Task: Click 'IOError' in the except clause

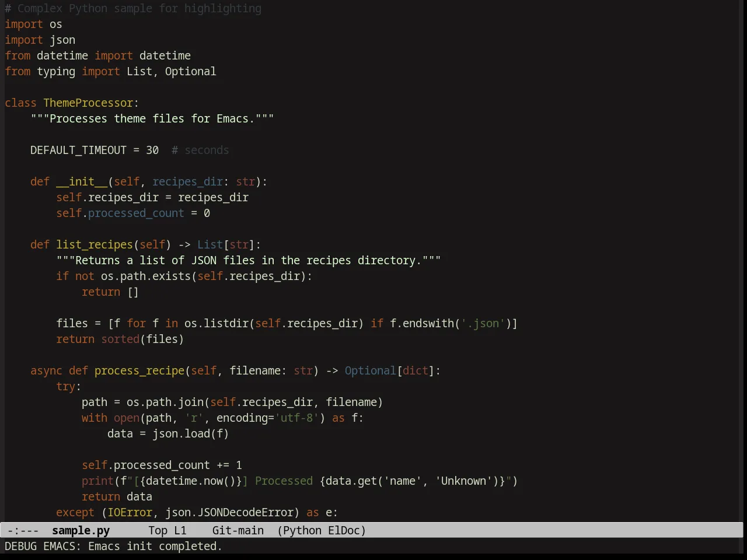Action: [130, 512]
